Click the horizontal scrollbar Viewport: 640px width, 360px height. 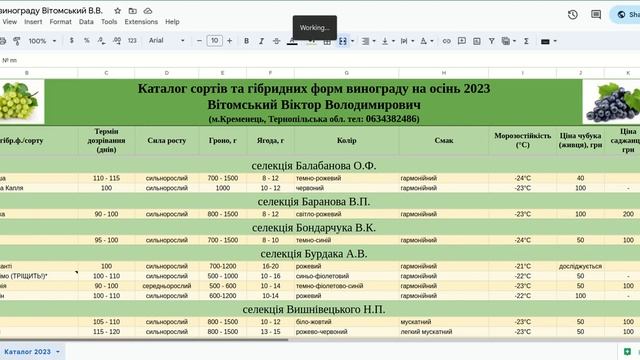143,340
